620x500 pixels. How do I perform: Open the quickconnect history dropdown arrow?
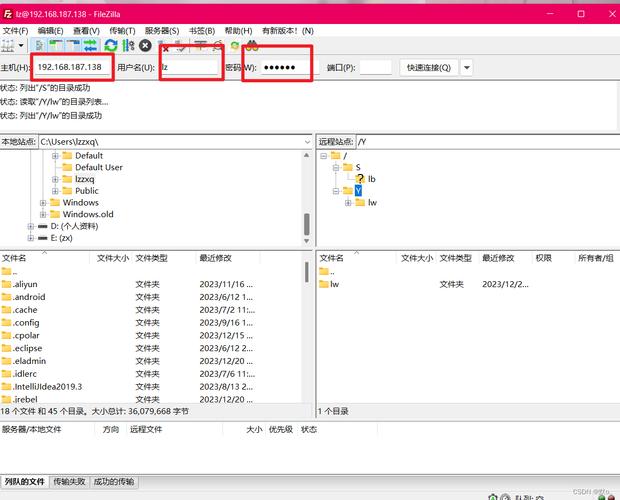click(467, 68)
